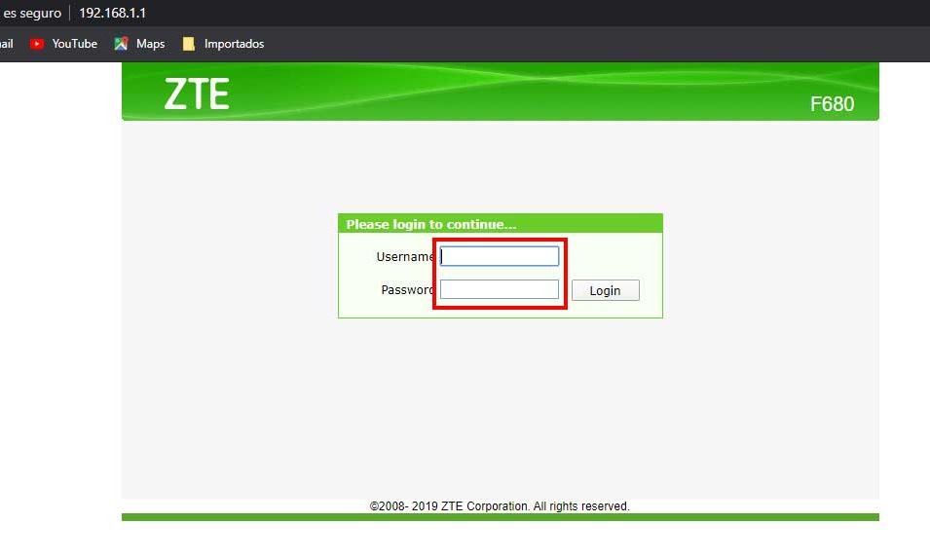Click the 'Please login to continue...' heading
The height and width of the screenshot is (560, 930).
431,224
